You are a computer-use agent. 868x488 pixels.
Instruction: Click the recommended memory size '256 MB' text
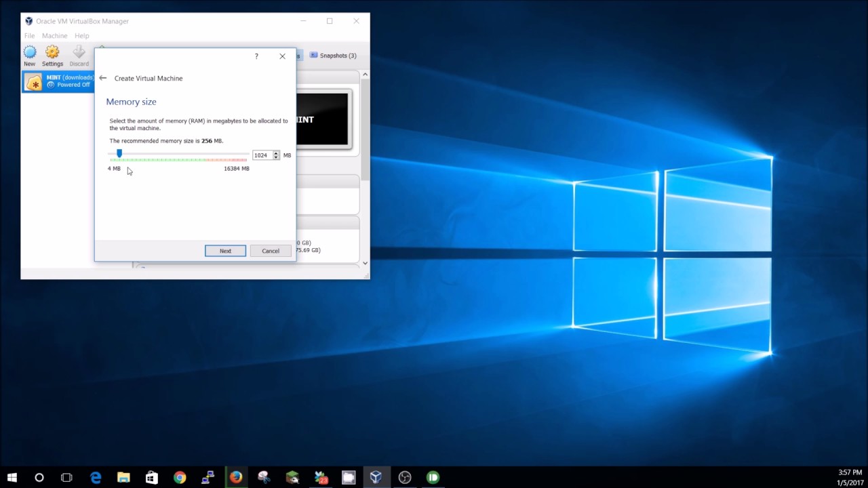pos(212,141)
